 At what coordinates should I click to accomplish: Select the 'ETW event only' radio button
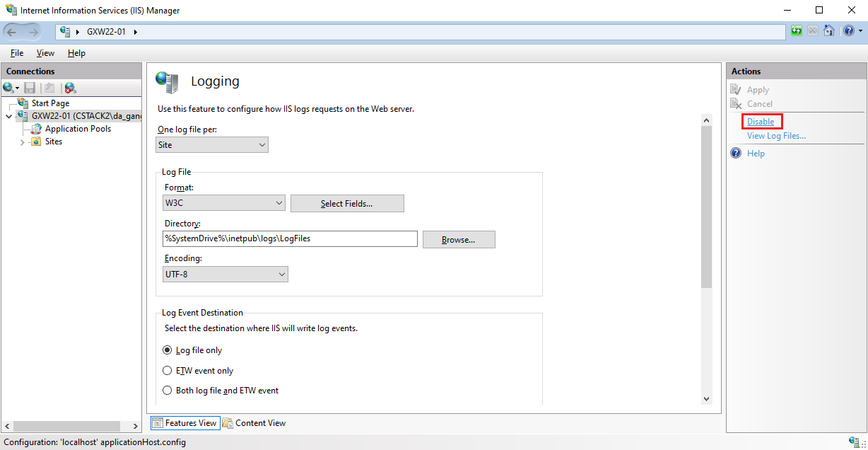(x=168, y=370)
